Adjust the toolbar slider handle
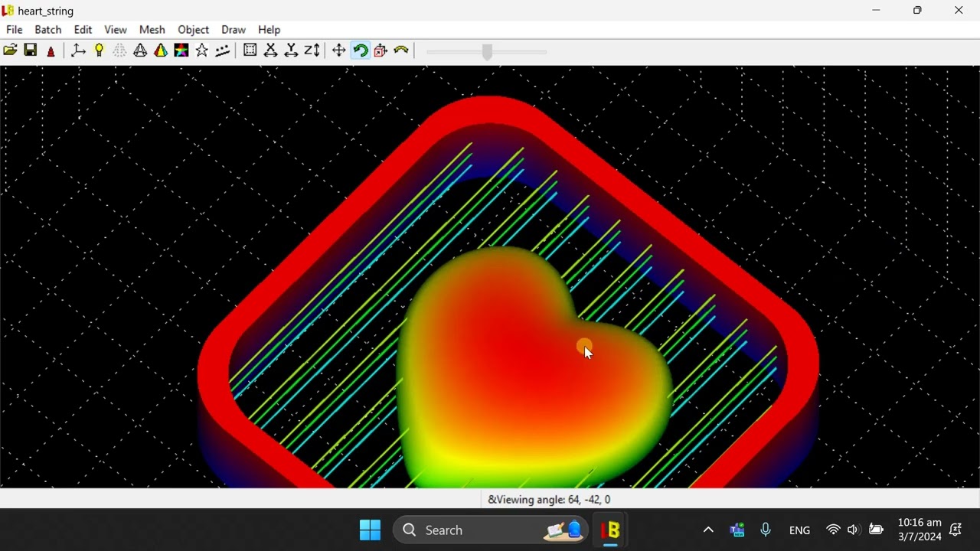This screenshot has width=980, height=551. (488, 51)
